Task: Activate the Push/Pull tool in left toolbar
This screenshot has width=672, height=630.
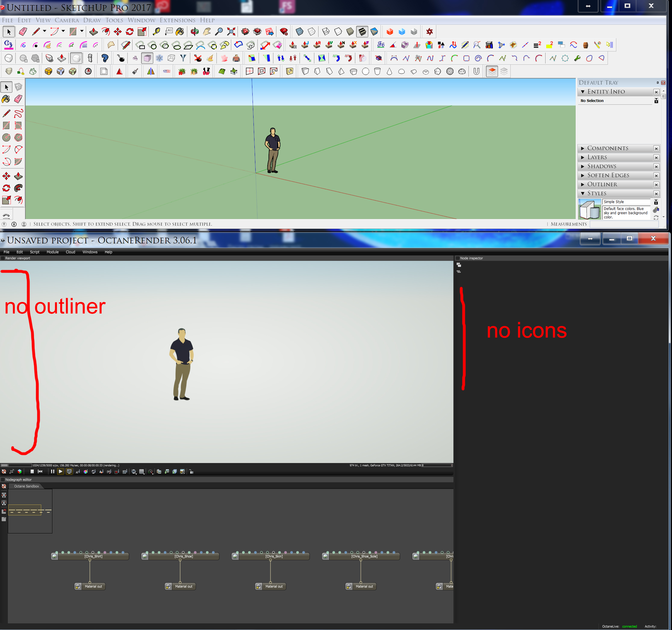Action: click(18, 176)
